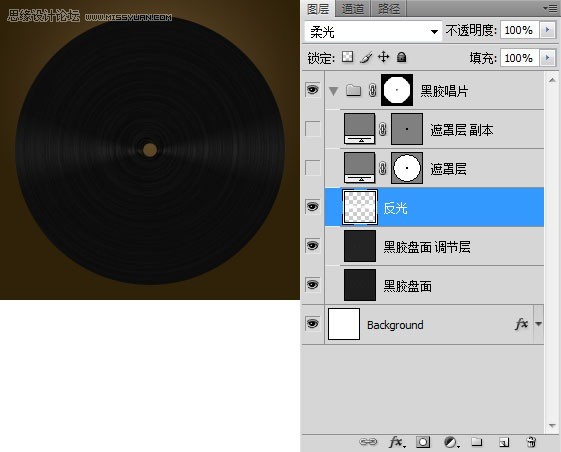Click the link layers icon at panel bottom
The image size is (561, 452).
click(x=368, y=442)
